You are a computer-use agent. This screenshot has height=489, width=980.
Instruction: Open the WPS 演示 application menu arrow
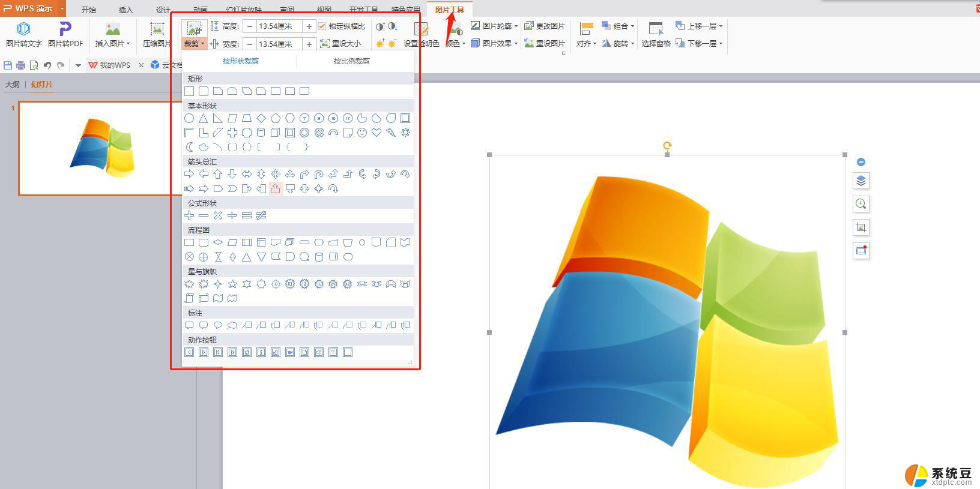tap(62, 8)
